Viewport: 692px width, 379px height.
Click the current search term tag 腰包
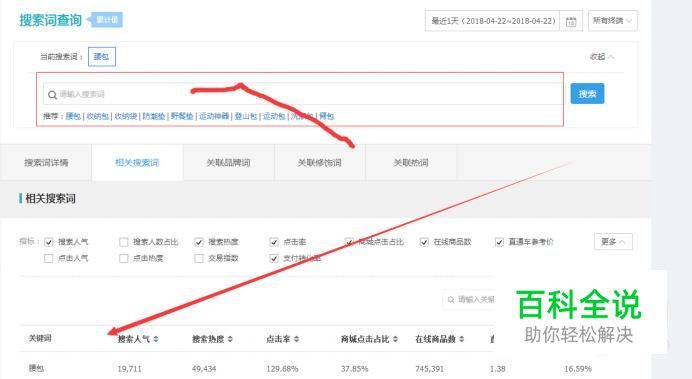[102, 57]
